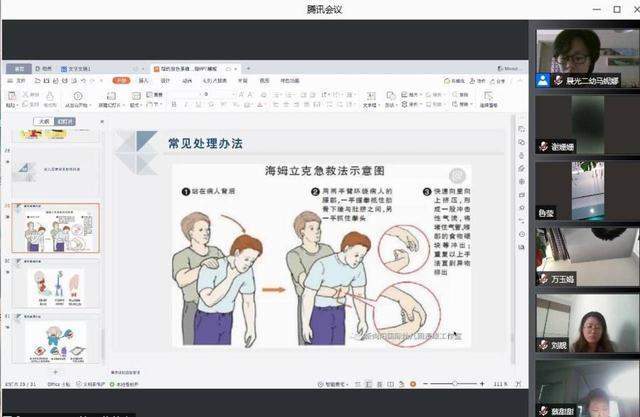
Task: Zoom out with the minus button
Action: [425, 384]
